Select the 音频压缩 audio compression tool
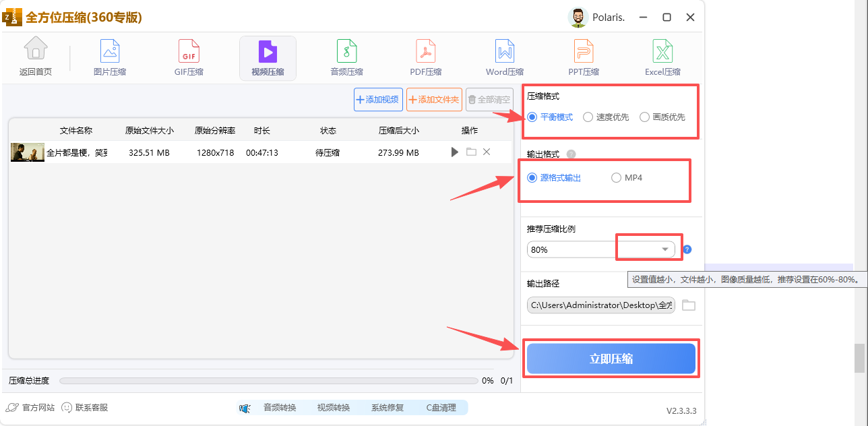The image size is (868, 426). coord(346,57)
